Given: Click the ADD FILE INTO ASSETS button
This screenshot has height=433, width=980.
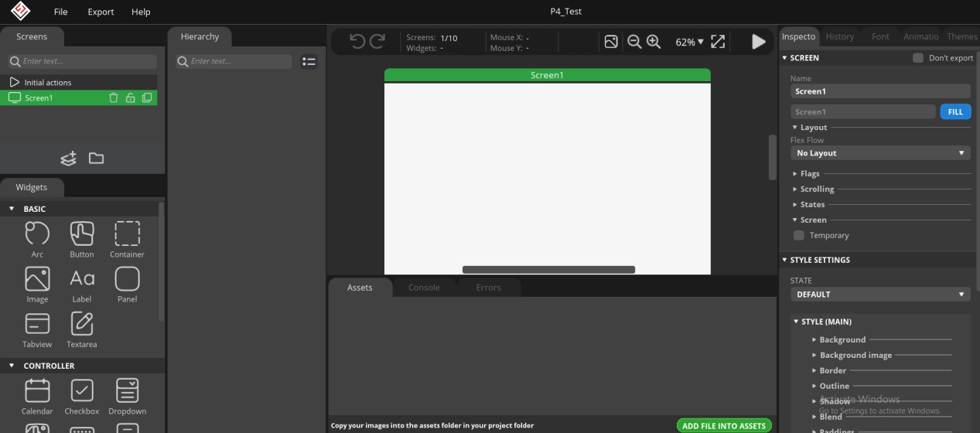Looking at the screenshot, I should click(x=724, y=425).
